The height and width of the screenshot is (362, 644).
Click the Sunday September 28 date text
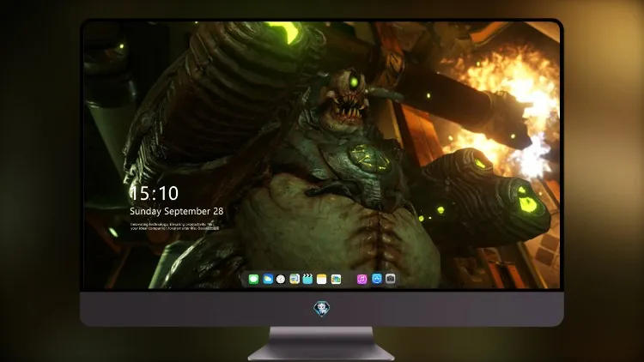pyautogui.click(x=177, y=211)
